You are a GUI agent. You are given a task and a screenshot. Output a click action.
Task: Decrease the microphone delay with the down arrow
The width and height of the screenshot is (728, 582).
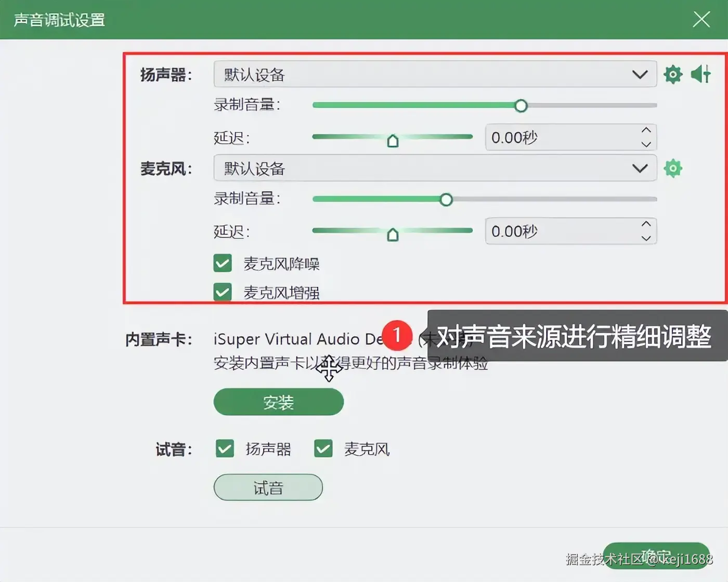(646, 238)
